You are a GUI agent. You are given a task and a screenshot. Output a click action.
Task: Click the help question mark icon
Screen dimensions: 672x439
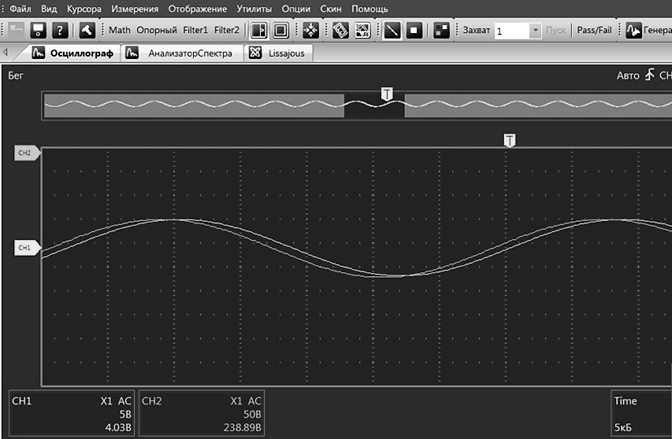[x=61, y=30]
